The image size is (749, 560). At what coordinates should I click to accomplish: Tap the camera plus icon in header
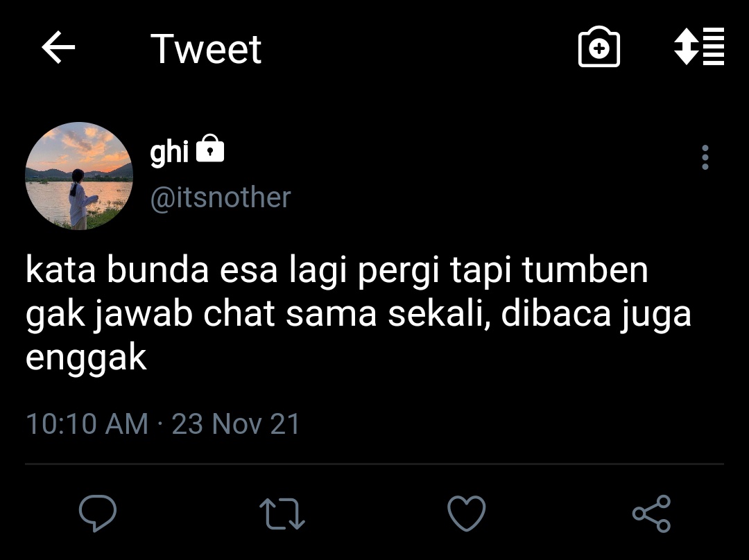pyautogui.click(x=599, y=47)
